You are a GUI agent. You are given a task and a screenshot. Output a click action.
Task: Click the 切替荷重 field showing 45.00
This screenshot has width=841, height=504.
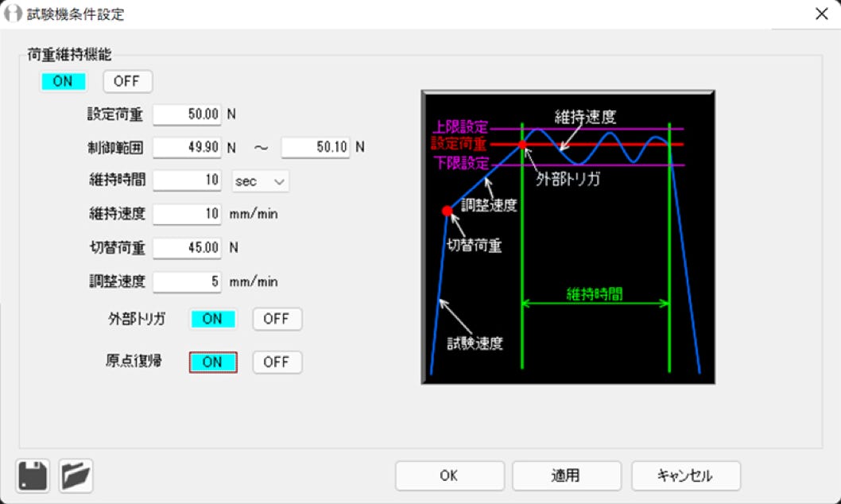click(x=187, y=248)
